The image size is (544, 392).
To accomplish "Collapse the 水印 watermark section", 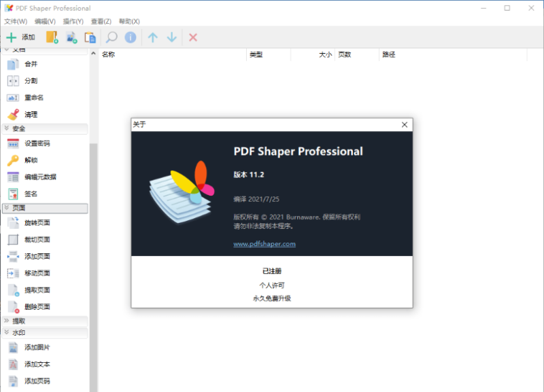I will (x=45, y=333).
